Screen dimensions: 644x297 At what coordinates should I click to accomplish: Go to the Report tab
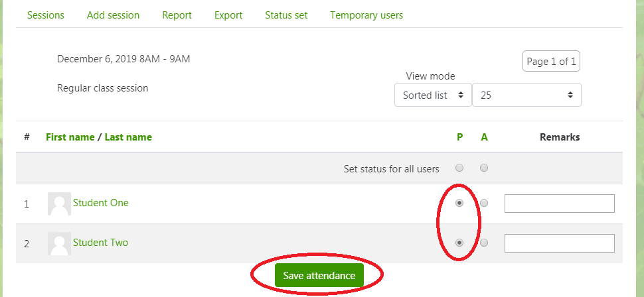pyautogui.click(x=177, y=15)
